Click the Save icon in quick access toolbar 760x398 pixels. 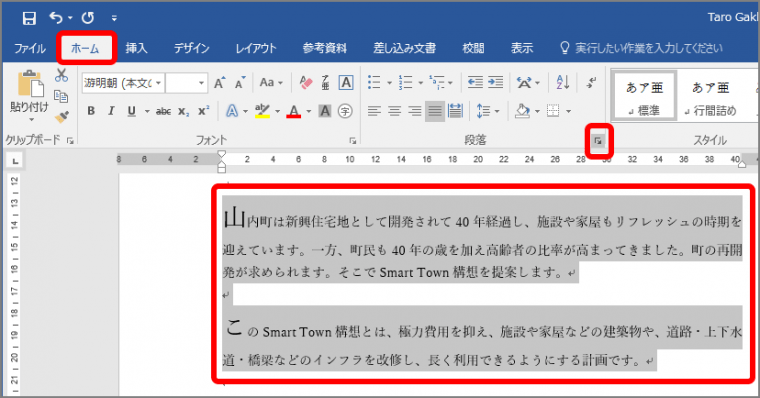click(x=29, y=18)
